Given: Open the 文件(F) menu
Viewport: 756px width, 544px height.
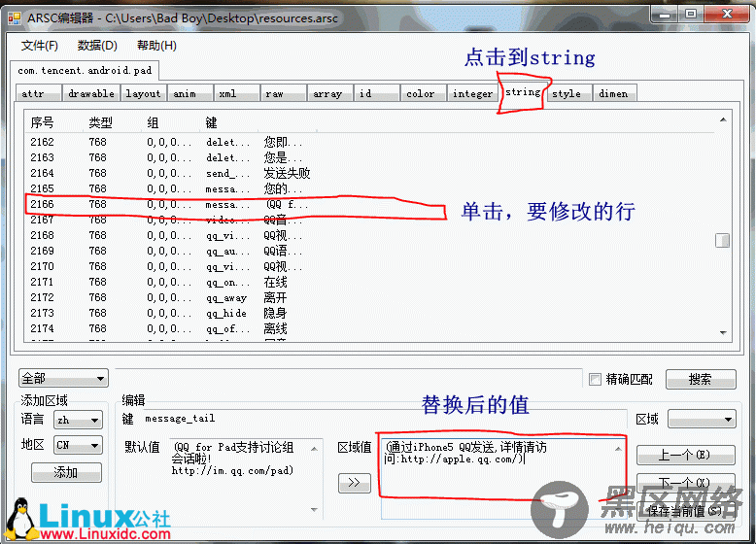Looking at the screenshot, I should pos(40,46).
